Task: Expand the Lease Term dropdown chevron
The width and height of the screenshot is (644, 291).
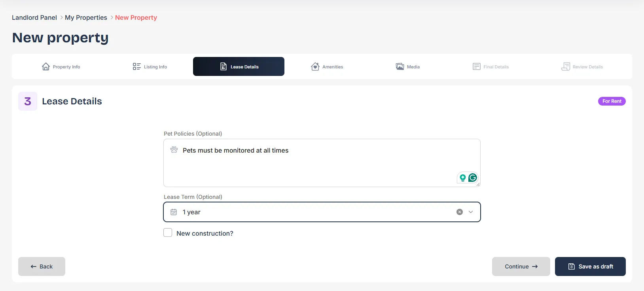Action: pos(471,212)
